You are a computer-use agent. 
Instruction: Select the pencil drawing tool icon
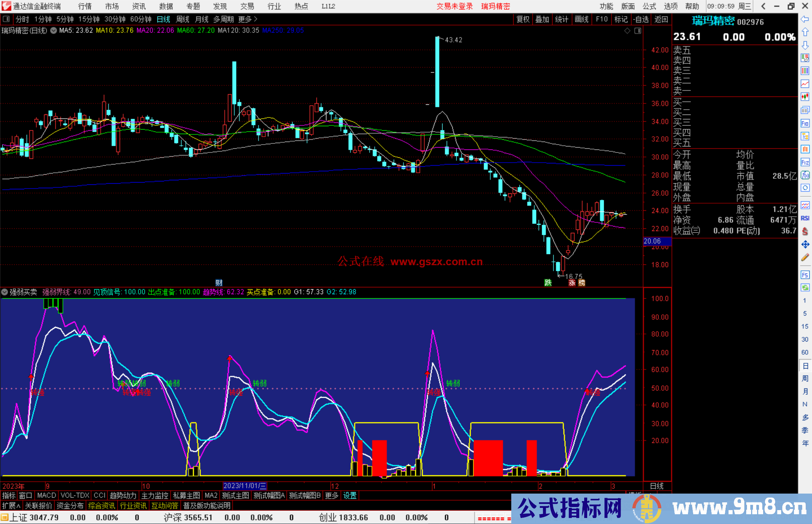tap(805, 258)
